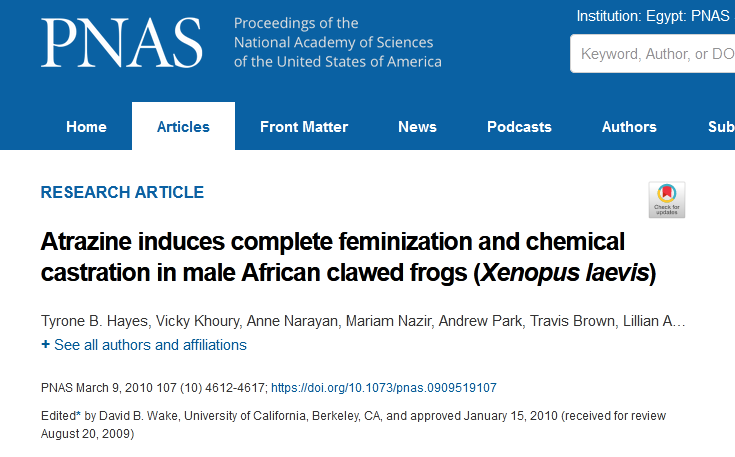Go to the Home tab
The width and height of the screenshot is (735, 457).
[86, 127]
